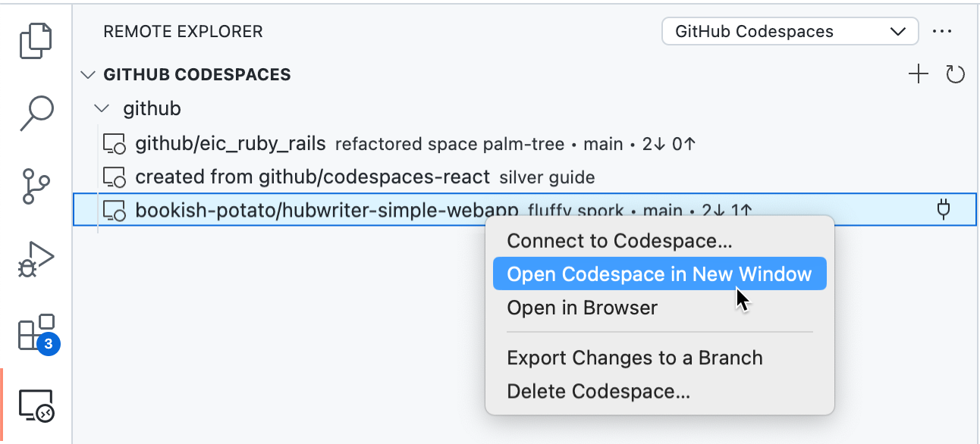
Task: Refresh the Codespaces list
Action: click(x=956, y=73)
